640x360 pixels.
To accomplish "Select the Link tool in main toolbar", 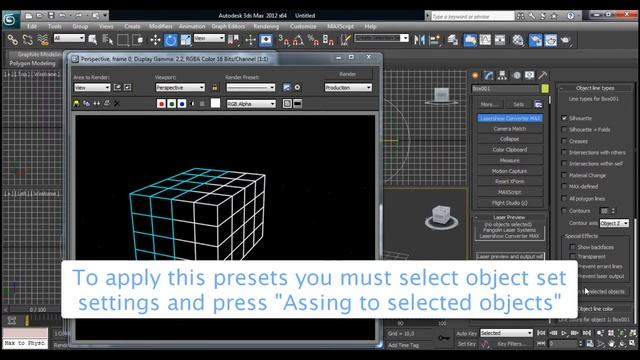I will [x=13, y=40].
